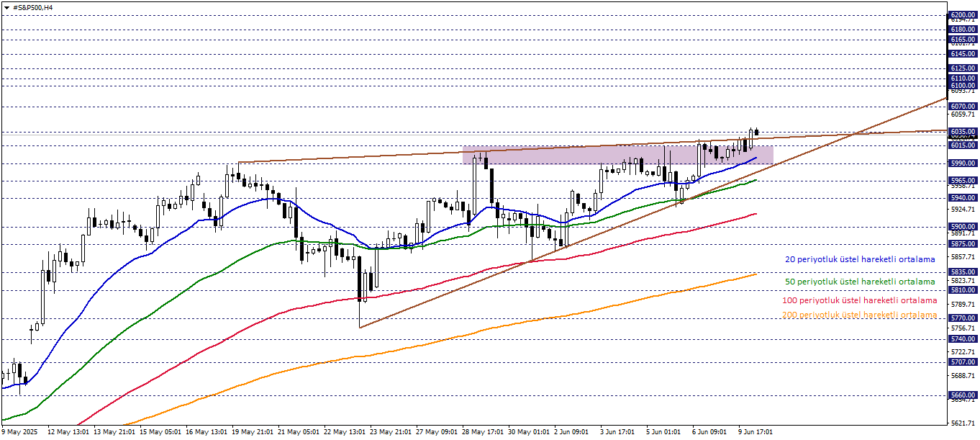Click the 9 May 2025 date label

tap(18, 433)
